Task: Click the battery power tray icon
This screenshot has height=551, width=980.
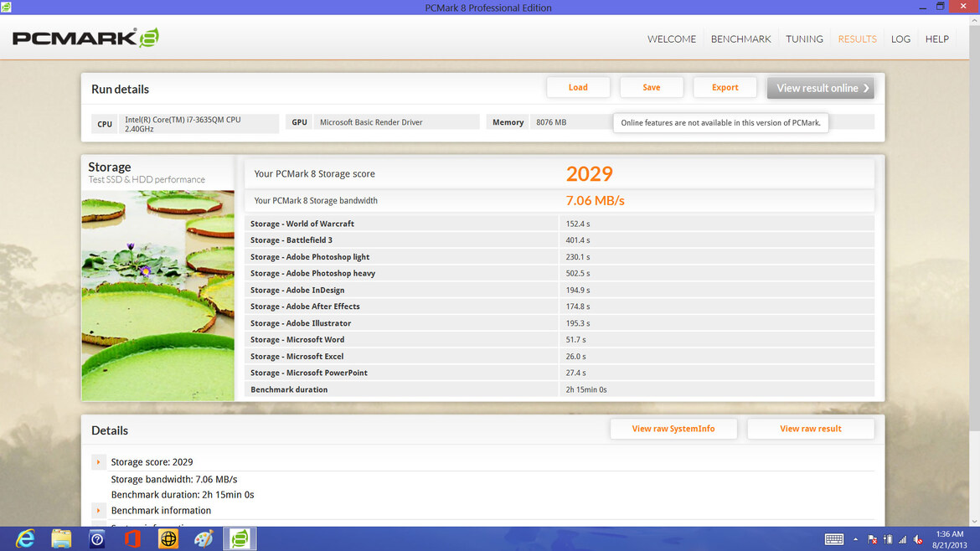Action: [888, 539]
